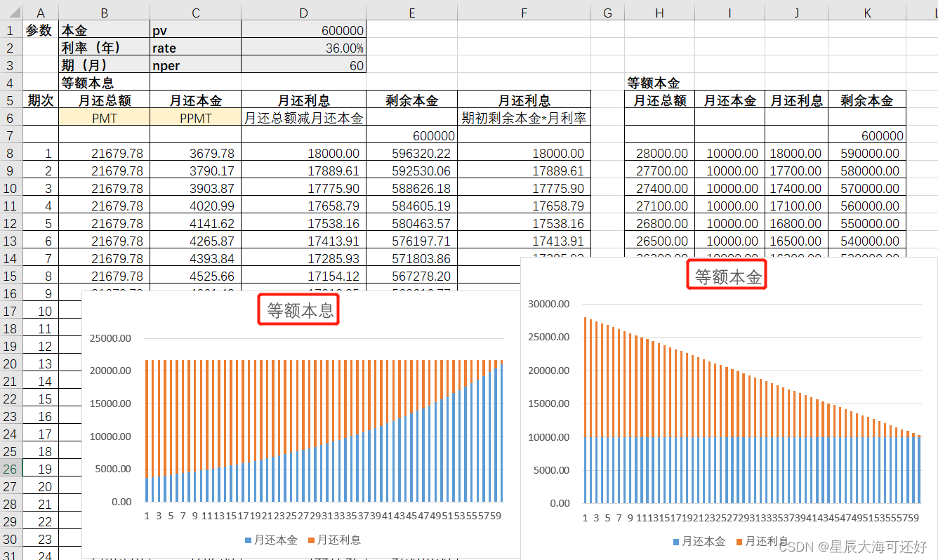This screenshot has width=938, height=560.
Task: Select the nper cell showing 60
Action: pos(303,65)
